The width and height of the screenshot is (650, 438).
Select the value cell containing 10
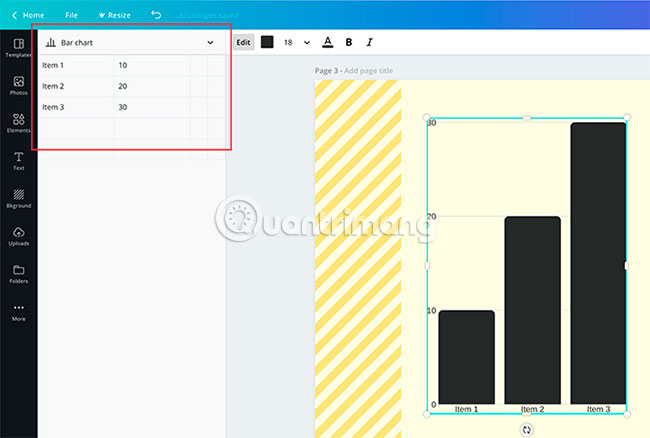152,65
